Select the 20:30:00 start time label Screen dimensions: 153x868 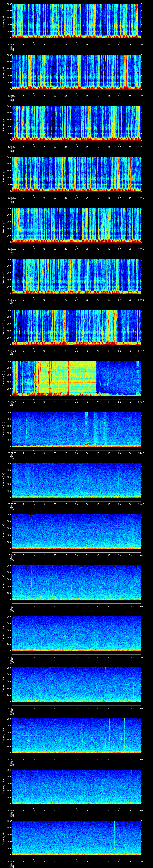[x=12, y=861]
